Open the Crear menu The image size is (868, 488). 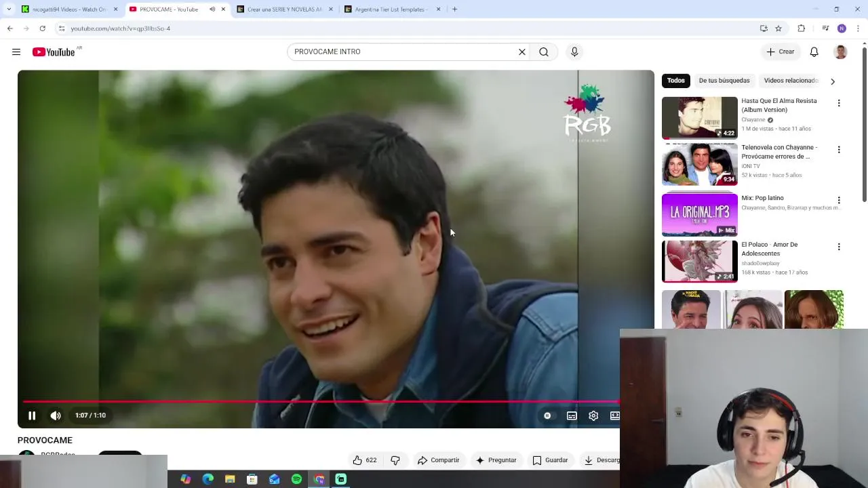click(781, 52)
